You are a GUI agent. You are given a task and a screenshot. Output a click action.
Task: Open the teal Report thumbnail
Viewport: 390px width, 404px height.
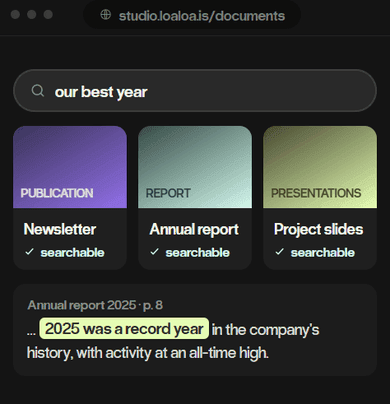point(195,167)
